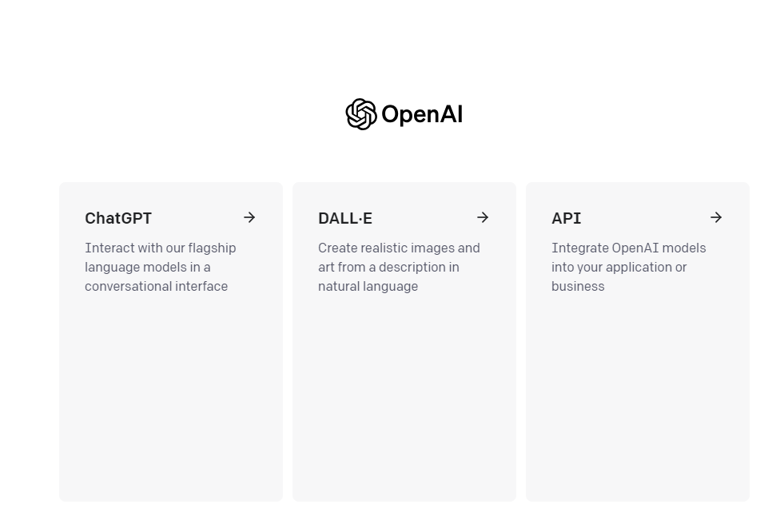Click the "Create realistic images and" line
Screen dimensions: 784x532
399,248
